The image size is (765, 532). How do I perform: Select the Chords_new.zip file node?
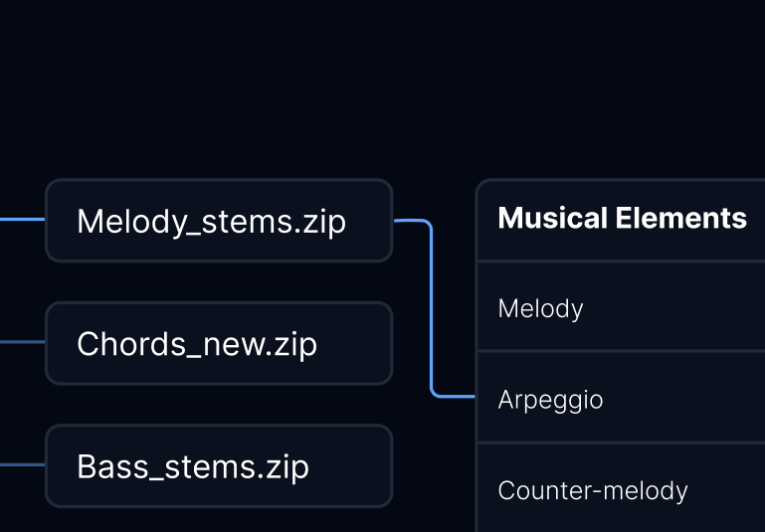219,343
